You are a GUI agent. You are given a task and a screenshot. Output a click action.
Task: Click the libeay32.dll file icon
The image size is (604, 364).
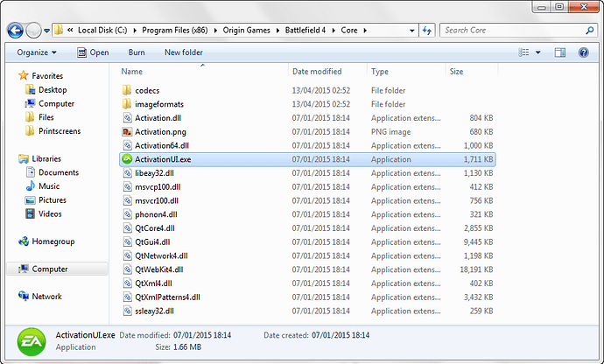pyautogui.click(x=127, y=173)
